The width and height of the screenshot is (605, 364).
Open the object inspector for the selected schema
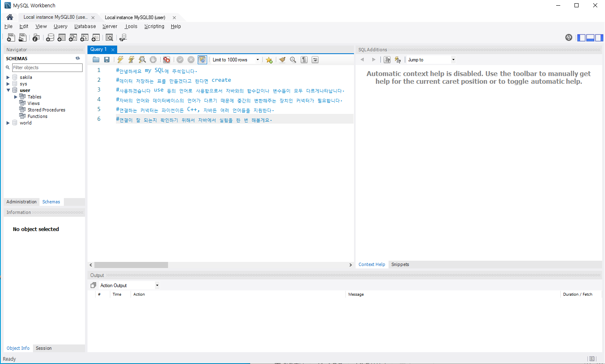click(36, 37)
